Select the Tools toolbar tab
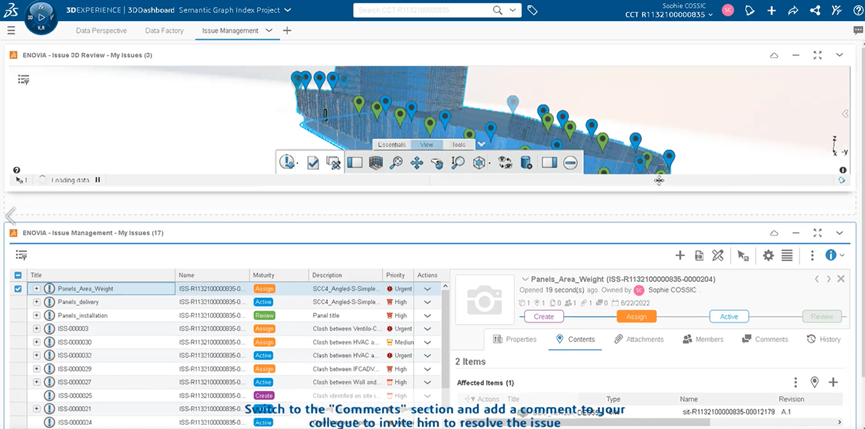The image size is (865, 429). pos(458,144)
